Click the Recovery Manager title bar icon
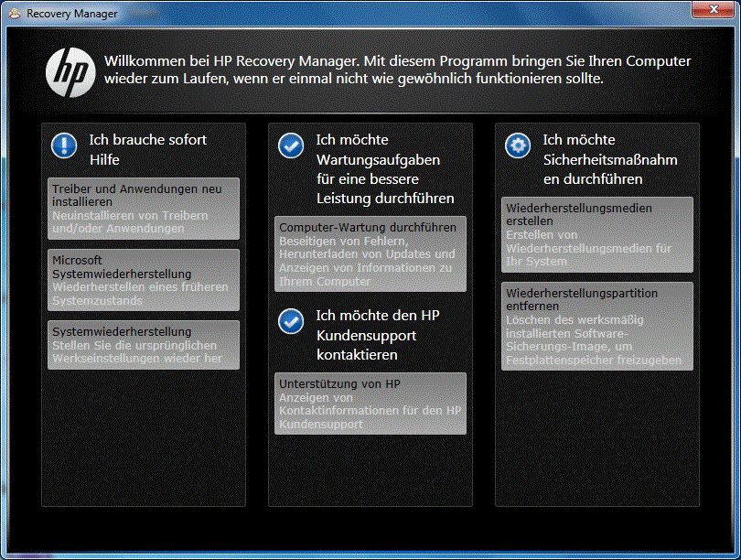The height and width of the screenshot is (560, 741). coord(15,13)
